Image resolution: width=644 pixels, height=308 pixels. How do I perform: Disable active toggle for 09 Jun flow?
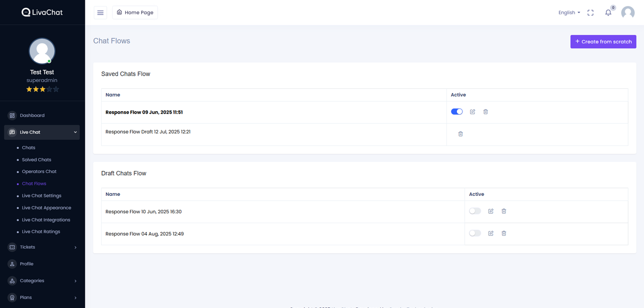pyautogui.click(x=456, y=112)
